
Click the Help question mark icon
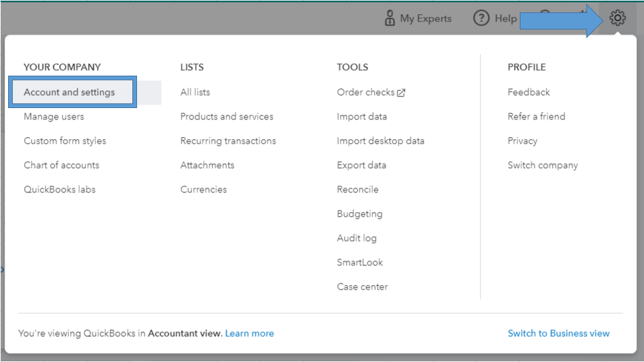click(x=481, y=18)
